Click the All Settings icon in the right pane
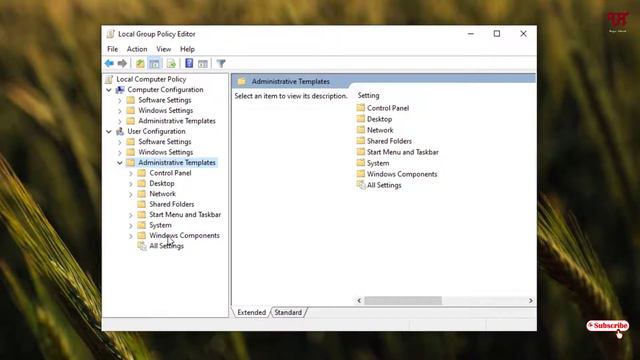This screenshot has width=640, height=360. (x=361, y=185)
